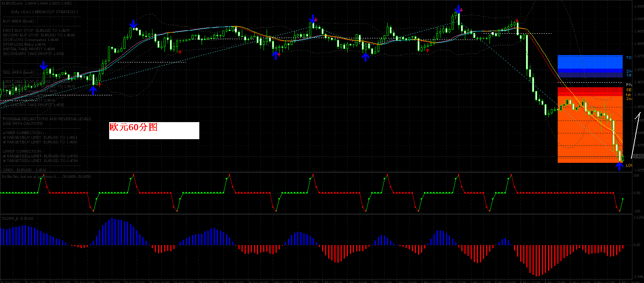Click 'TARGET/BUY LIMIT EURUSD TO 1.4561' line
Image resolution: width=644 pixels, height=283 pixels.
click(40, 138)
